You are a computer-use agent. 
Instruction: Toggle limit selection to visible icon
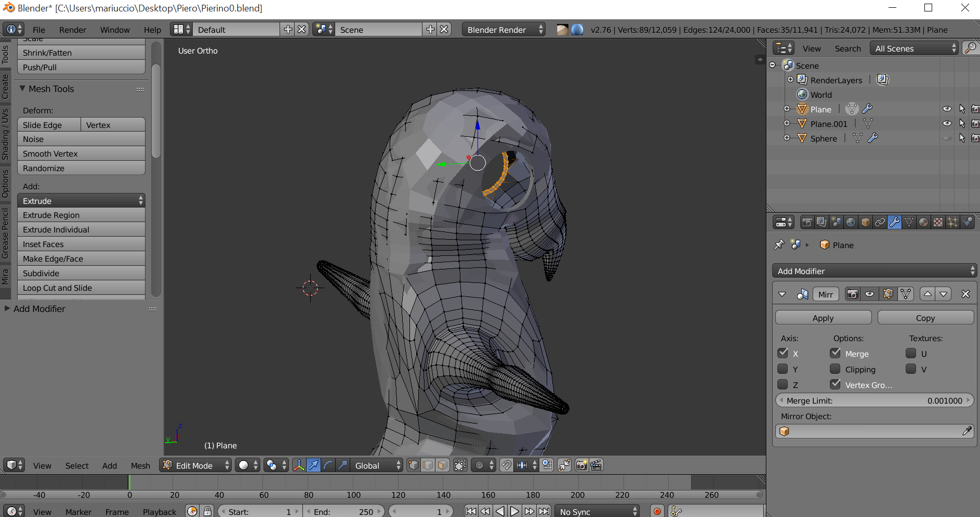[460, 465]
